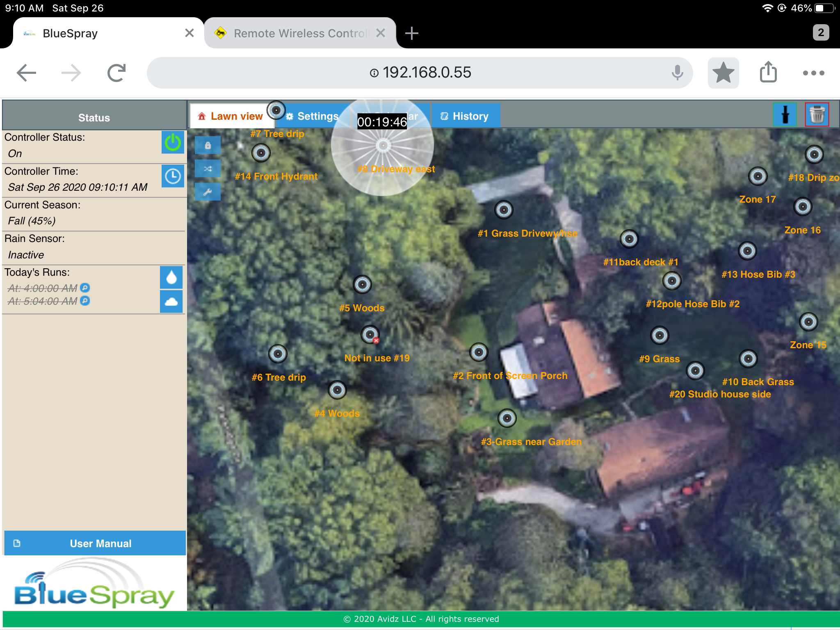The image size is (840, 630).
Task: Click the Rain Sensor Inactive status
Action: point(26,255)
